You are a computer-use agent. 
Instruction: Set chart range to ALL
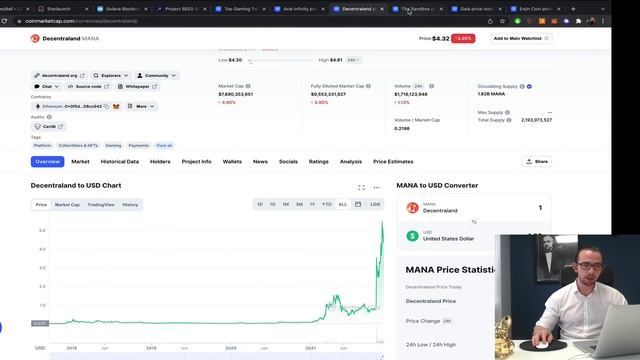(x=343, y=204)
